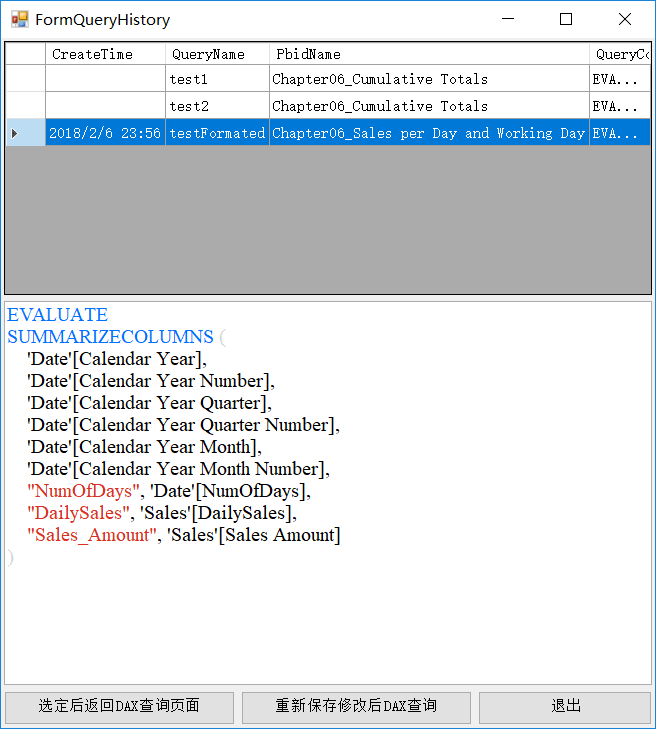Click the button to return to DAX查询页面

119,706
